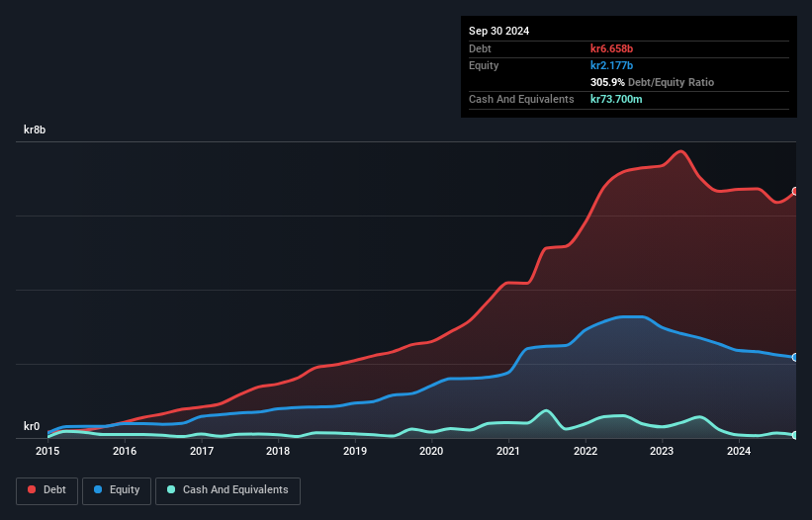Select the 2017 x-axis label
The width and height of the screenshot is (812, 520).
click(x=202, y=451)
